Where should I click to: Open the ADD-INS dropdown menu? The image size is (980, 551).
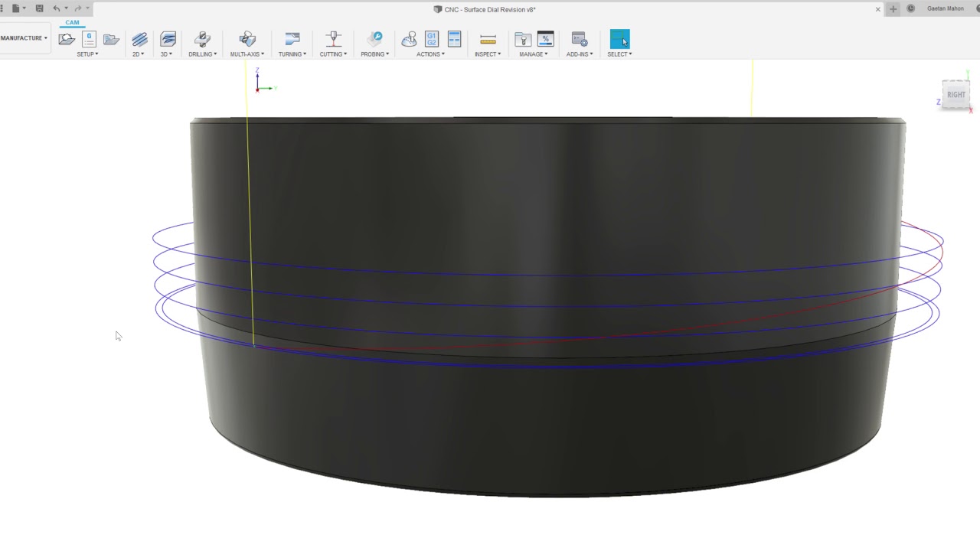click(x=580, y=54)
